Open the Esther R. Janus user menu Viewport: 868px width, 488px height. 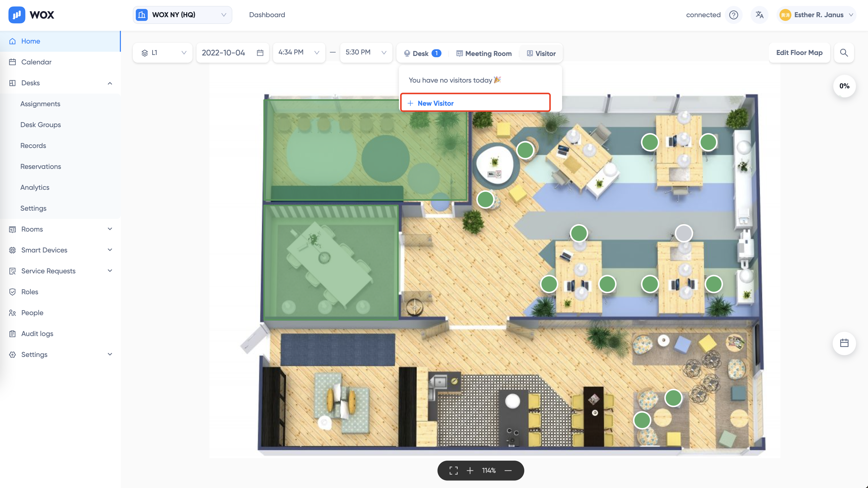pos(816,15)
